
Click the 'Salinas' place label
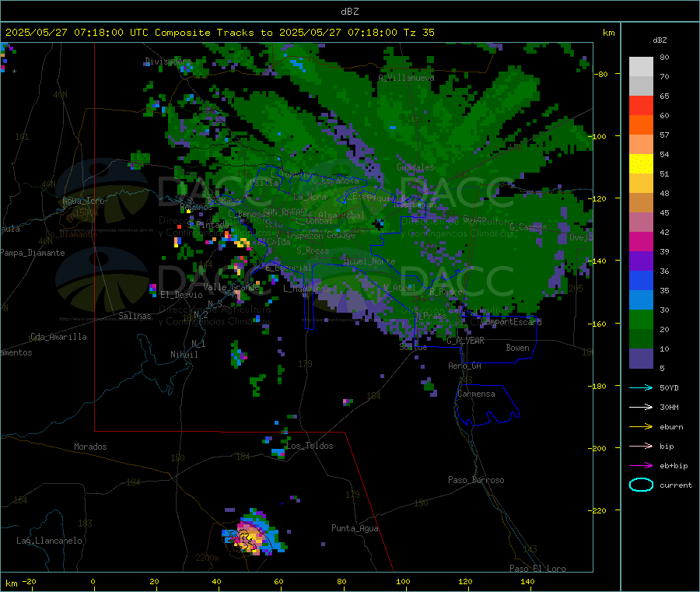pyautogui.click(x=135, y=316)
